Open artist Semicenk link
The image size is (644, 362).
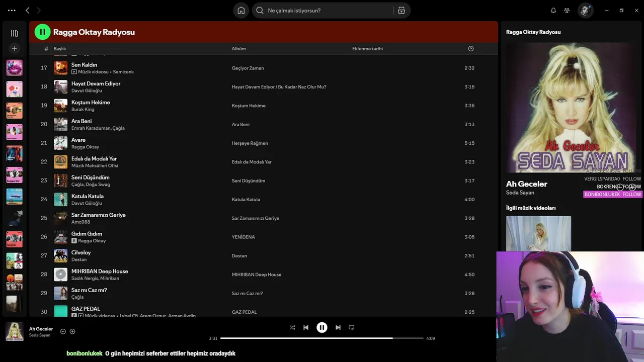123,72
